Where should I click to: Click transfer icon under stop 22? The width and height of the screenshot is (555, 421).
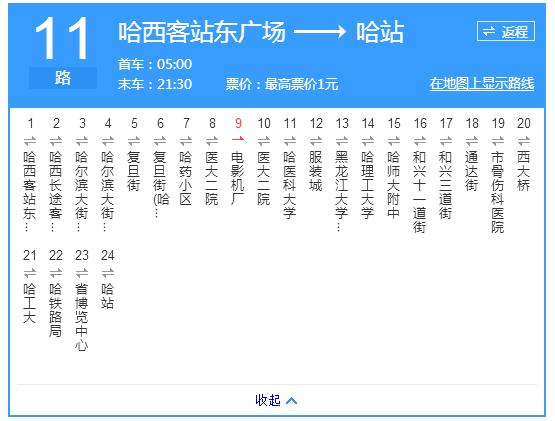click(x=56, y=273)
